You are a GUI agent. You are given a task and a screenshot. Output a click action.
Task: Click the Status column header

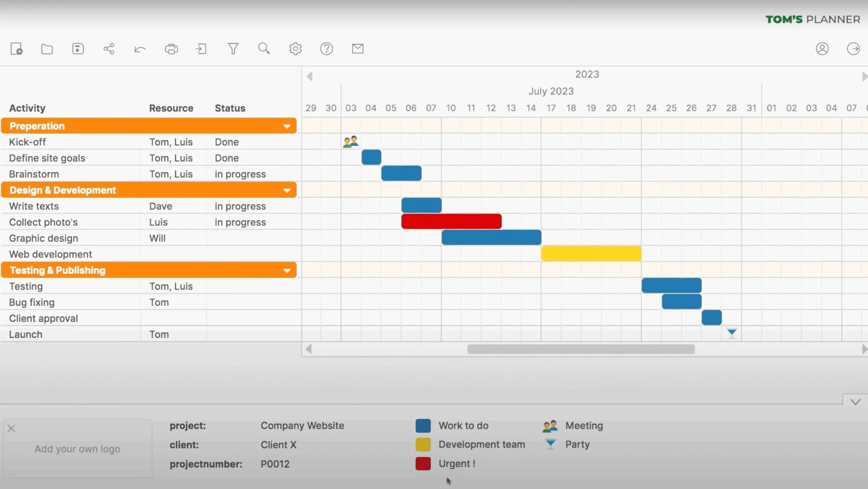[x=230, y=108]
